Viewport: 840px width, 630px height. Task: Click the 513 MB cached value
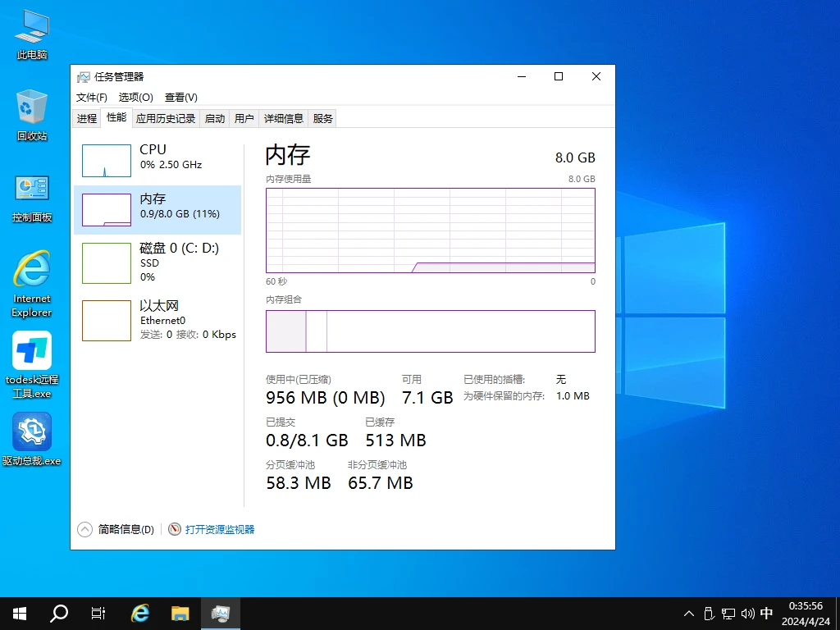coord(395,441)
